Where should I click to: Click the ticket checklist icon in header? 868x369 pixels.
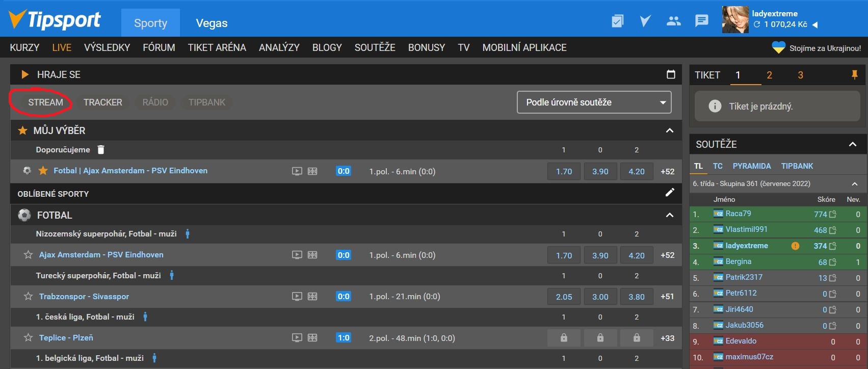(617, 21)
